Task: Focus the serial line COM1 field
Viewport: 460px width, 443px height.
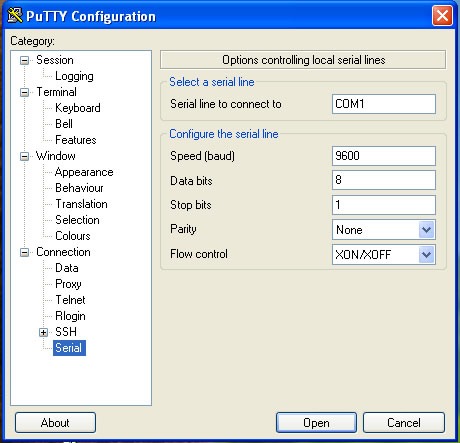Action: (384, 104)
